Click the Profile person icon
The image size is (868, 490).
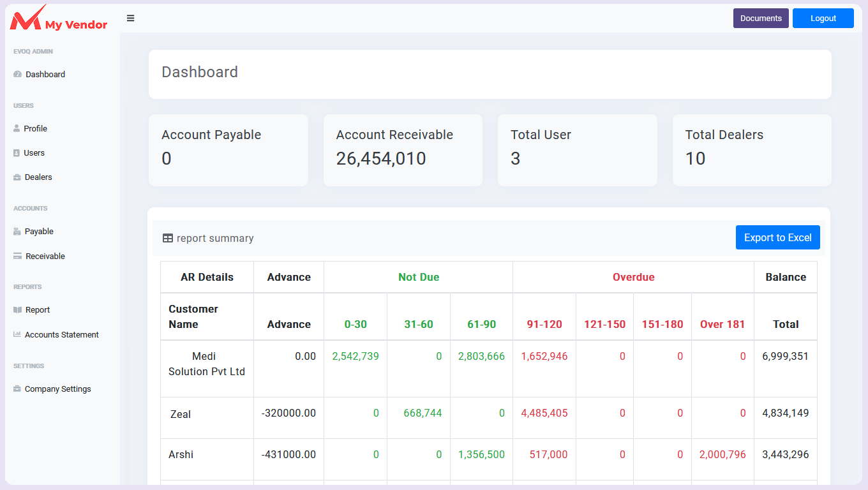[x=17, y=129]
